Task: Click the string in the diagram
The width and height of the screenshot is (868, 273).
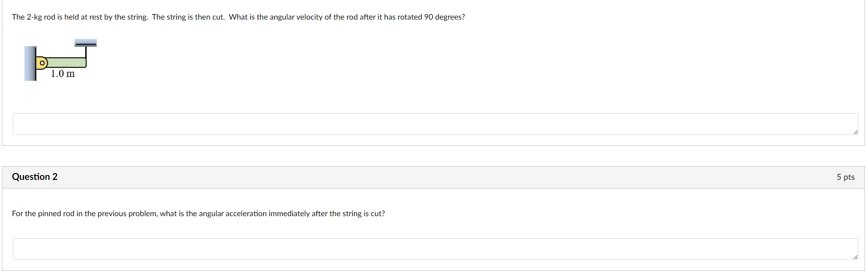Action: click(86, 52)
